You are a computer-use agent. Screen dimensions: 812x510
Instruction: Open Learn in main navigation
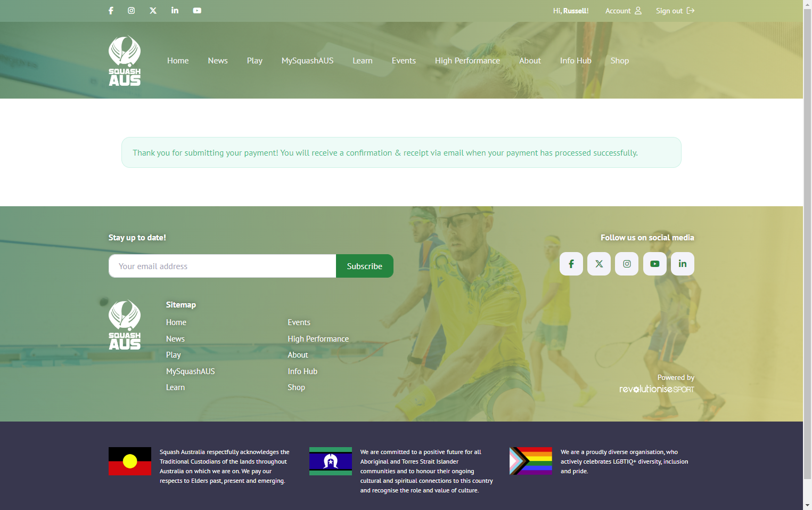point(363,61)
